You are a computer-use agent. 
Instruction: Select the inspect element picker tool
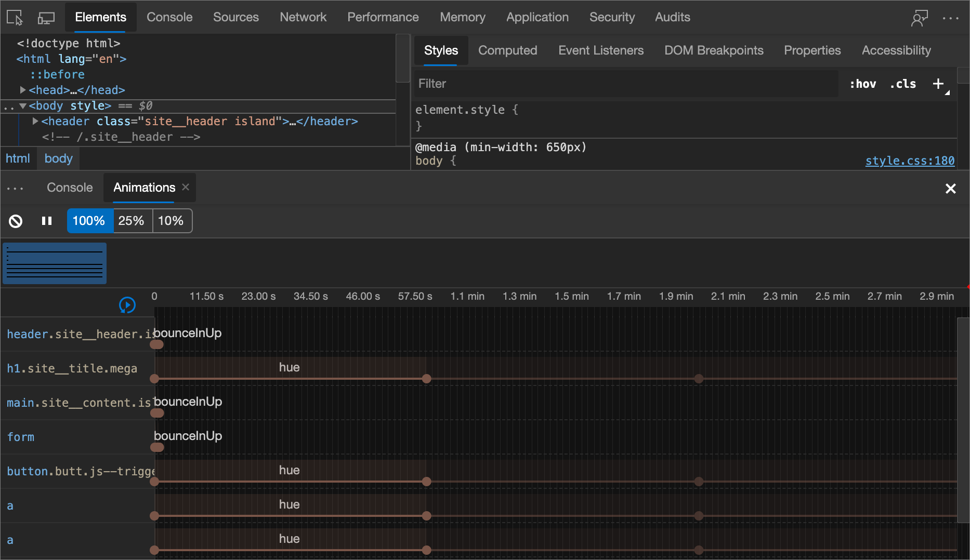[x=14, y=17]
